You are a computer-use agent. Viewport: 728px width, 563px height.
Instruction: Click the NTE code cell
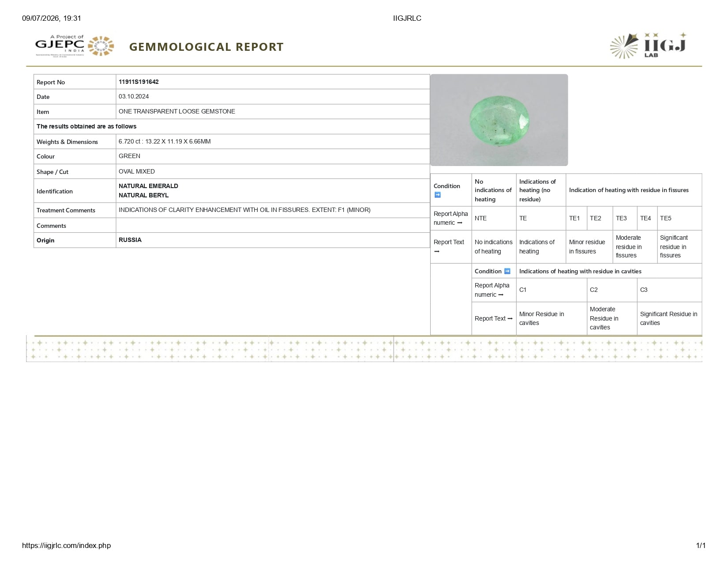tap(494, 218)
